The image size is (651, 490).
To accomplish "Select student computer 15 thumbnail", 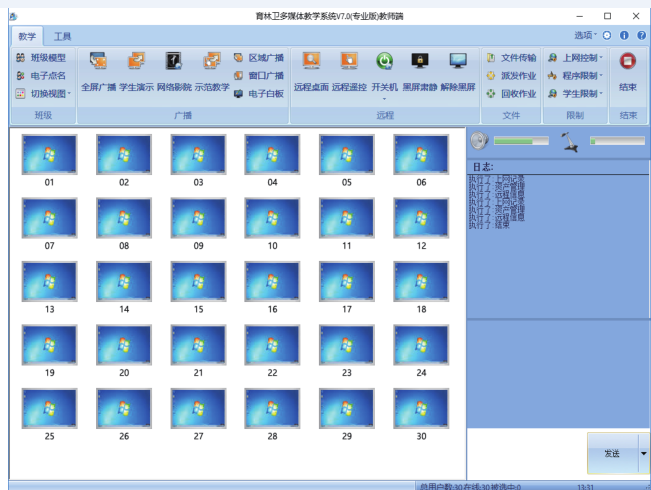I will (198, 282).
